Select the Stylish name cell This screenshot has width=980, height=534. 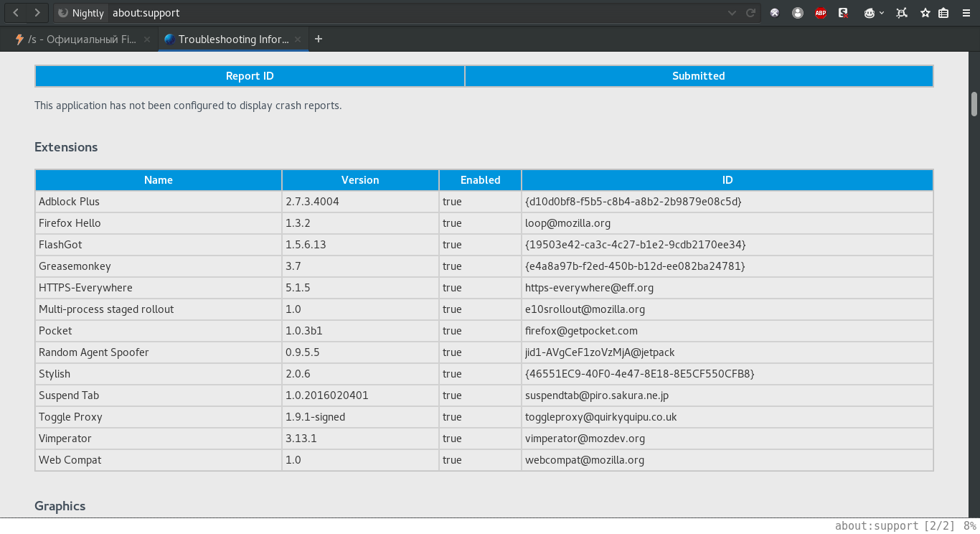click(x=159, y=374)
